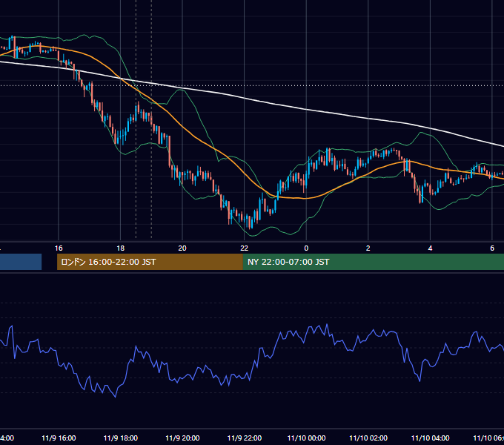Select the "11/9 16:00" date label

(59, 438)
